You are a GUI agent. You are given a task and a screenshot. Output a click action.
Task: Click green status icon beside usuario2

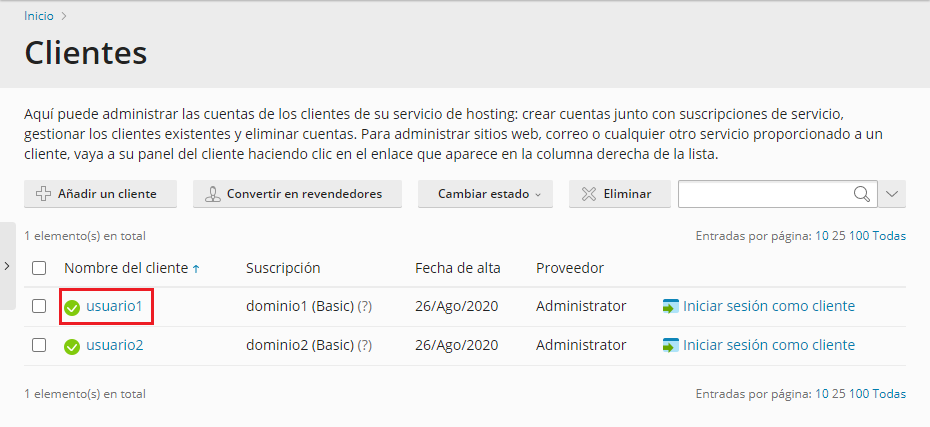(72, 346)
